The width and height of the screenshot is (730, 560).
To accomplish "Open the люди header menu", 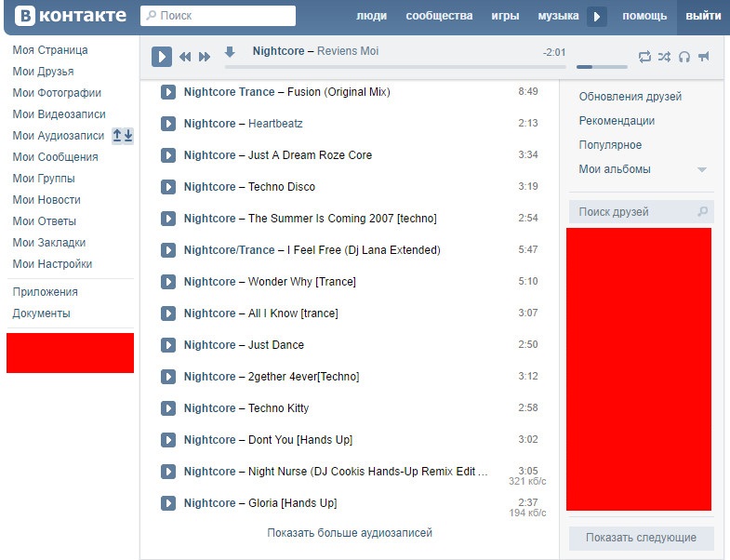I will pos(372,16).
